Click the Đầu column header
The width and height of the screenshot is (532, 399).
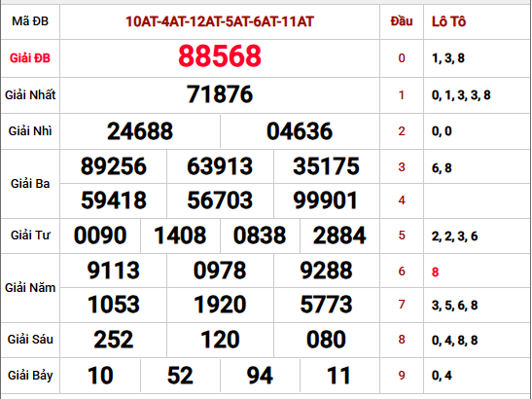(x=402, y=21)
